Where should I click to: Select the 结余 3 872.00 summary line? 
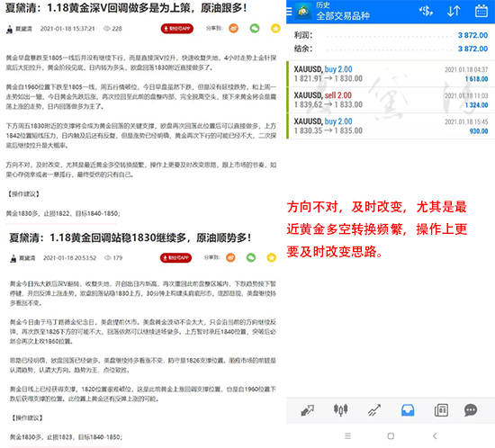(391, 49)
